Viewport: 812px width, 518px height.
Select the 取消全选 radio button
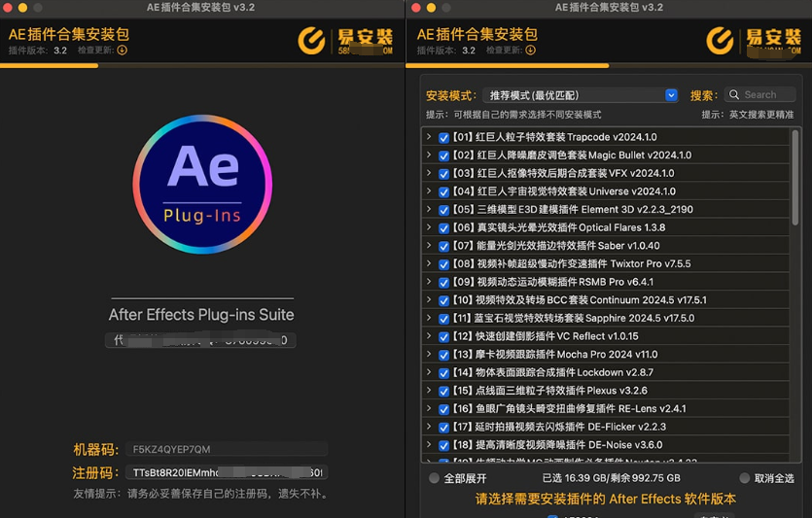coord(745,478)
